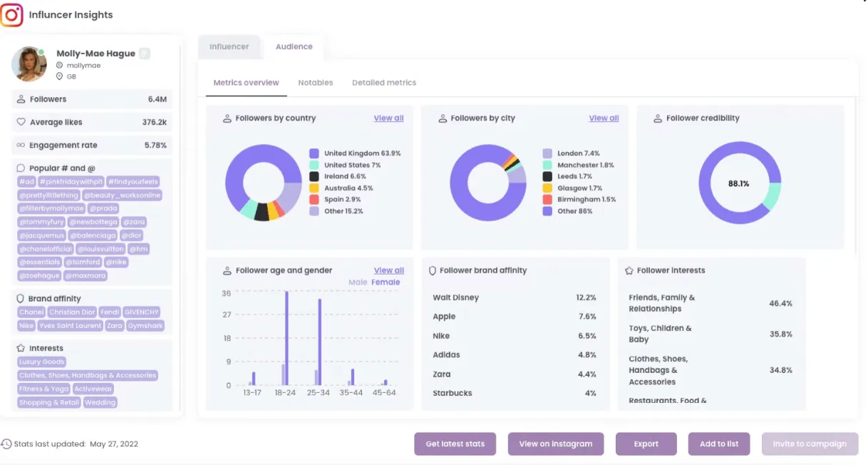Click the Followers person icon in sidebar
Image resolution: width=868 pixels, height=465 pixels.
(x=21, y=99)
